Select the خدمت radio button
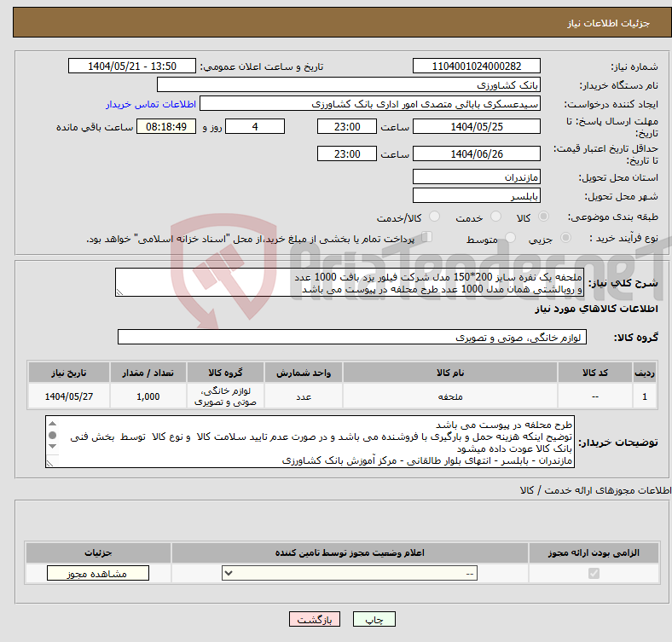The width and height of the screenshot is (672, 642). click(495, 217)
